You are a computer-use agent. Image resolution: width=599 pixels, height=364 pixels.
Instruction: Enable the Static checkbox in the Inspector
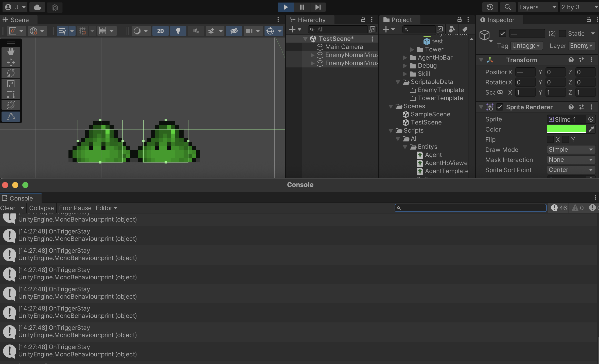click(x=562, y=33)
